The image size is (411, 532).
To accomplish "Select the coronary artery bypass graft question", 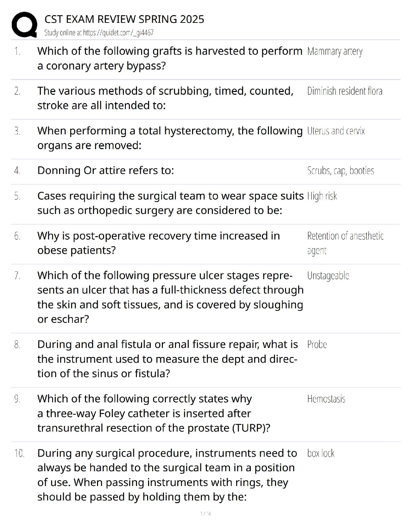I will (170, 58).
